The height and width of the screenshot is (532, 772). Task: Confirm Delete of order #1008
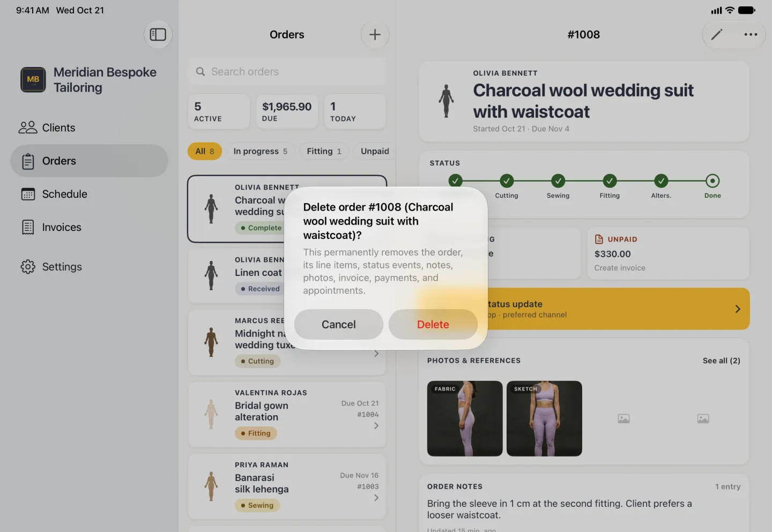[x=433, y=324]
